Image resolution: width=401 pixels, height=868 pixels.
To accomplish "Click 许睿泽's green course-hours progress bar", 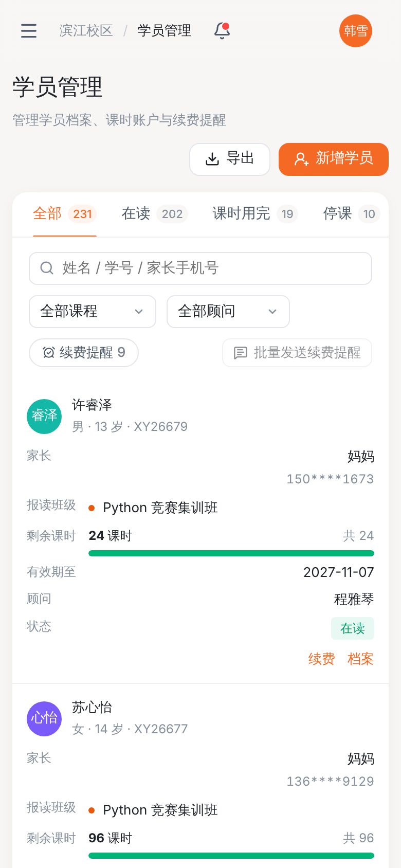I will point(231,553).
